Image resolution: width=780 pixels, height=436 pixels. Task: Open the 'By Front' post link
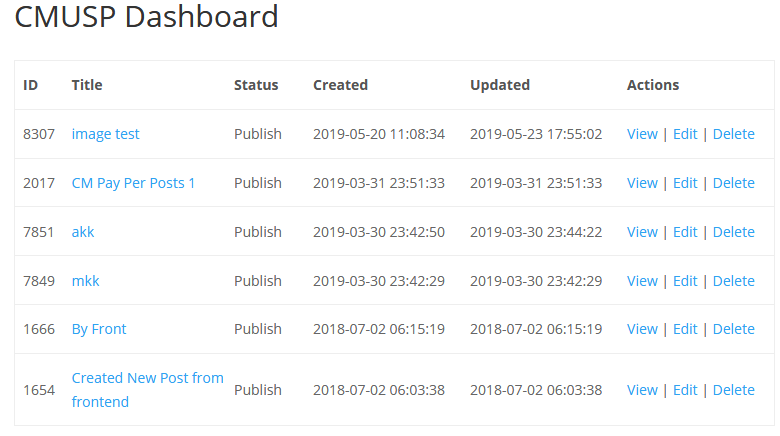click(99, 329)
